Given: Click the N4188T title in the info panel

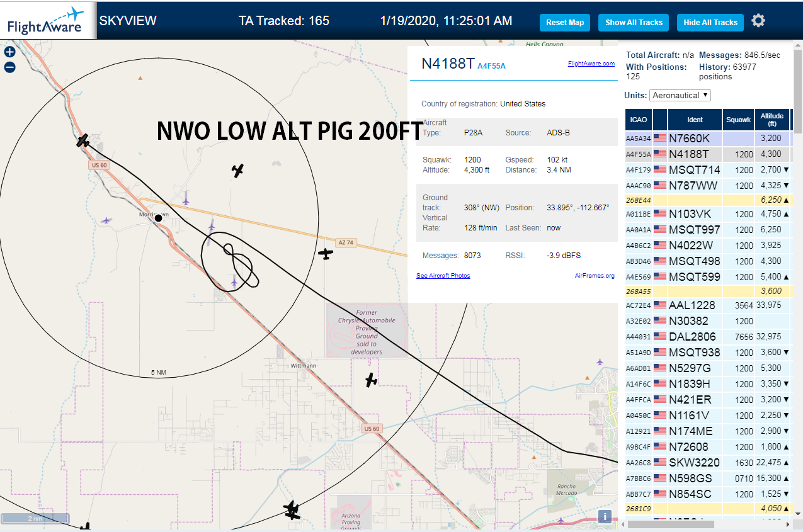Looking at the screenshot, I should (x=448, y=63).
